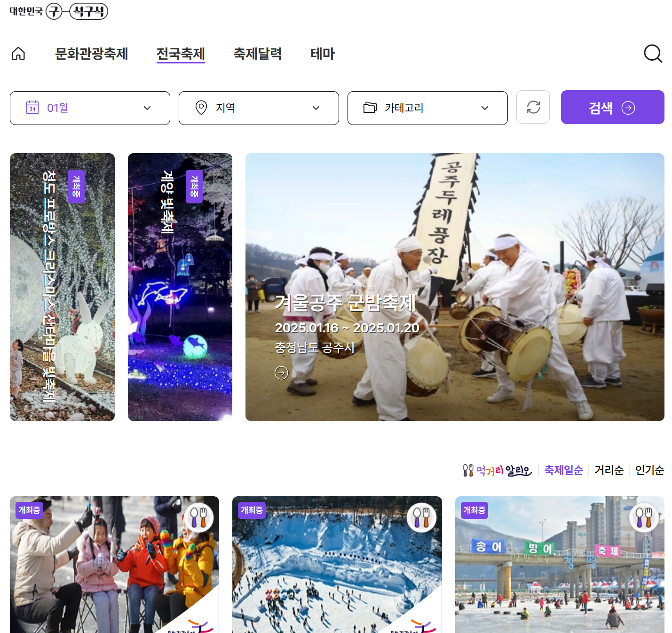Screen dimensions: 672x633
Task: Sort festivals by 인기순 popularity
Action: 649,470
